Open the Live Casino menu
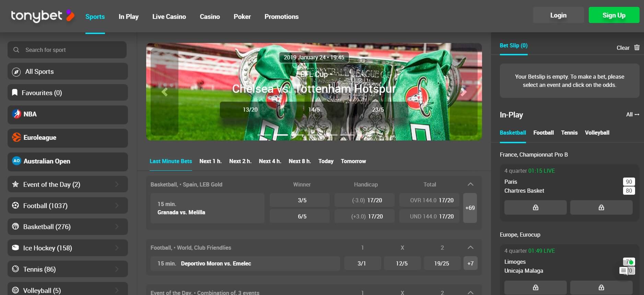Image resolution: width=644 pixels, height=295 pixels. (x=169, y=16)
